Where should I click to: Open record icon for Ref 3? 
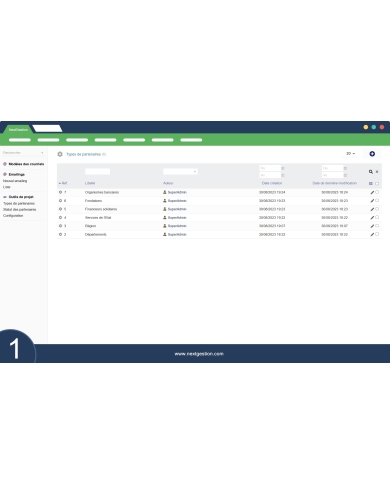(60, 226)
